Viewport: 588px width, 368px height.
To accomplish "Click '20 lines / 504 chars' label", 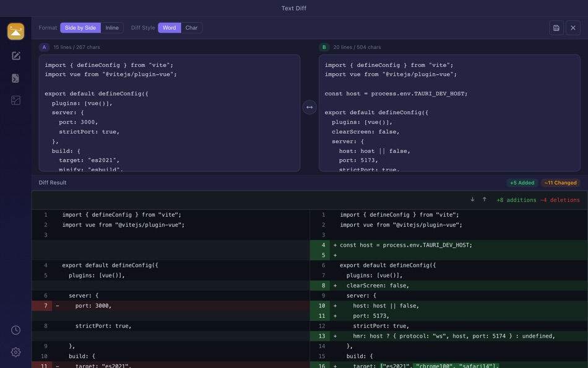I will point(357,47).
